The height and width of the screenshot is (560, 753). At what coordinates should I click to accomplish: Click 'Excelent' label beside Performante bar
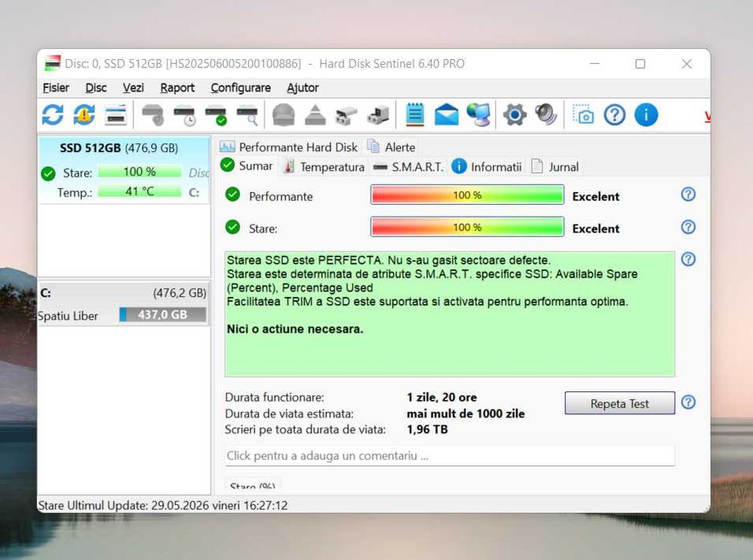pos(595,197)
